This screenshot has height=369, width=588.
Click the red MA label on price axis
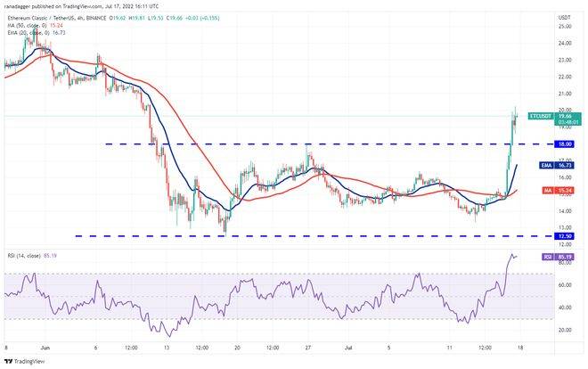pos(541,190)
